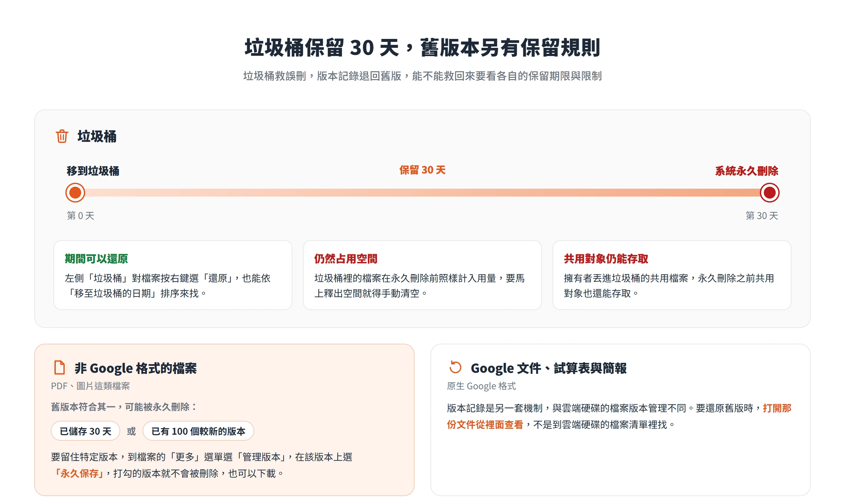Click the 垃圾桶 section heading
The image size is (845, 504).
point(97,136)
